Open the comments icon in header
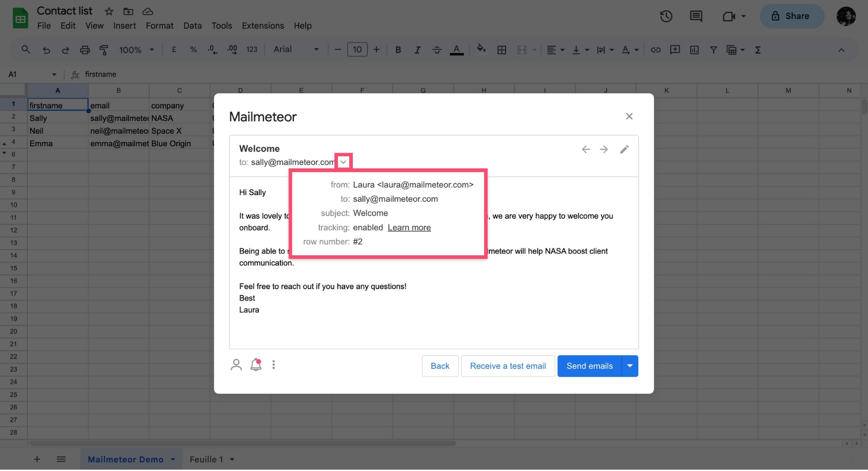The height and width of the screenshot is (471, 868). 696,16
